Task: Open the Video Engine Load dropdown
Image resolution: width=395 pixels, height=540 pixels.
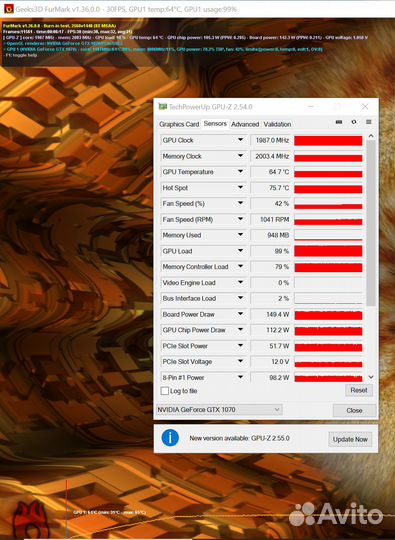Action: 240,282
